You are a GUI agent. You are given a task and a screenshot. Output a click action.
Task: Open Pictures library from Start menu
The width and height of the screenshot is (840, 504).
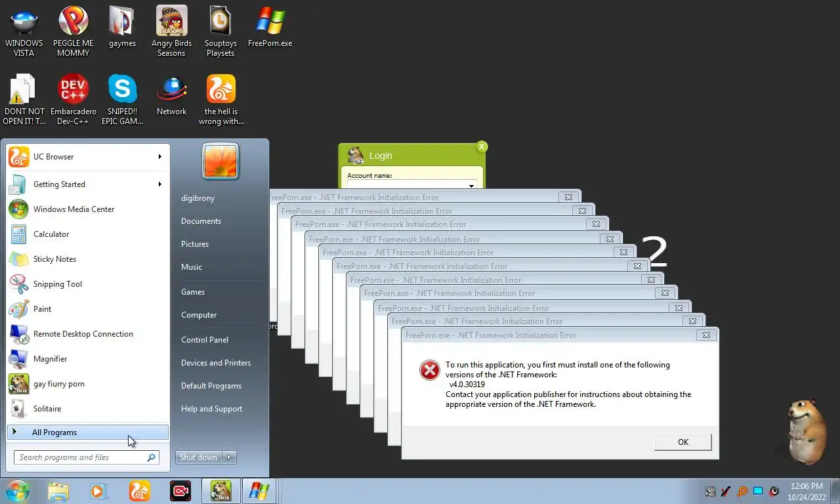195,244
